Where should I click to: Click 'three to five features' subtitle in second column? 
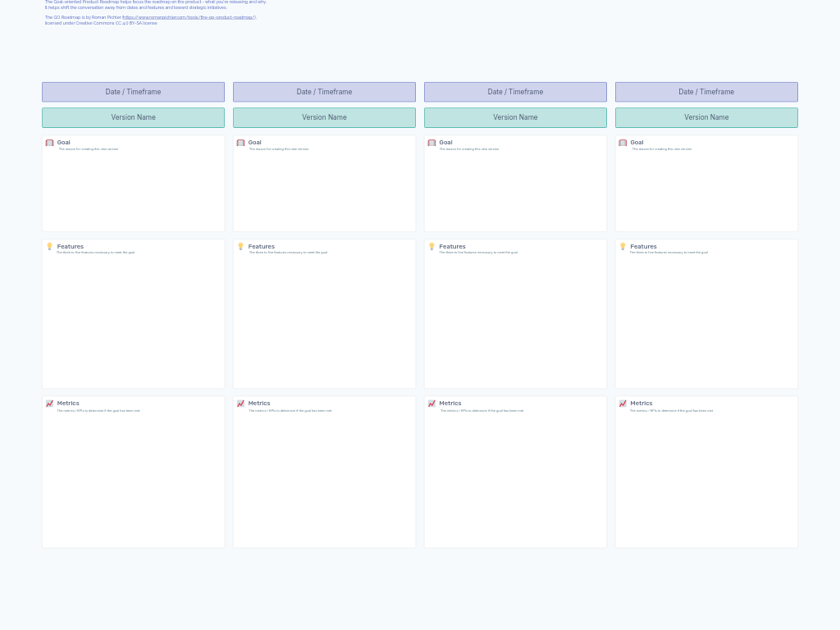pyautogui.click(x=288, y=253)
